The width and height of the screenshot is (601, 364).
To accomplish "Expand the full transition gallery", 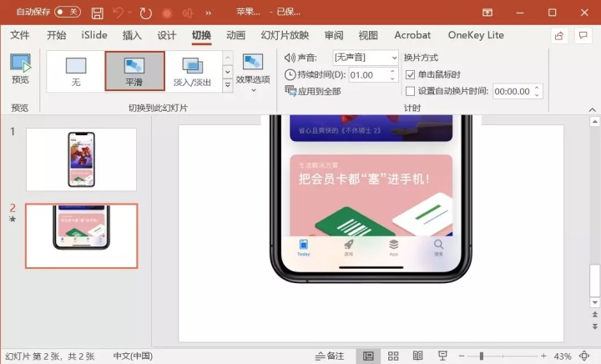I will click(x=228, y=85).
